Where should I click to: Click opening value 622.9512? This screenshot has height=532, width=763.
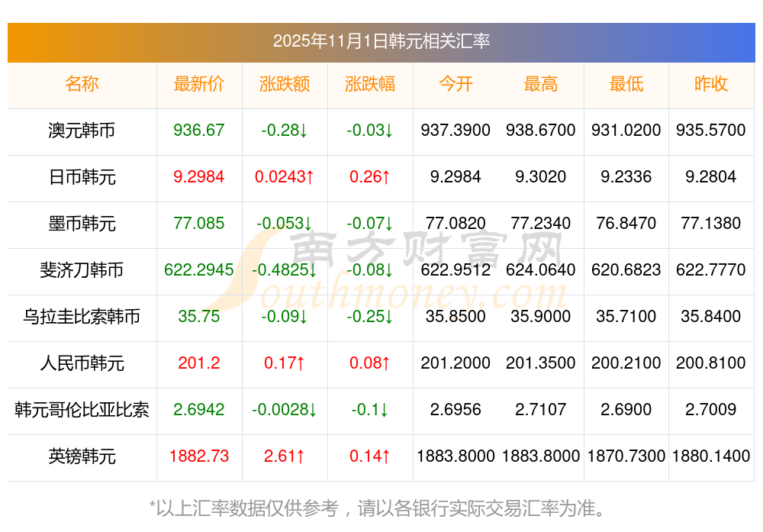pos(456,270)
